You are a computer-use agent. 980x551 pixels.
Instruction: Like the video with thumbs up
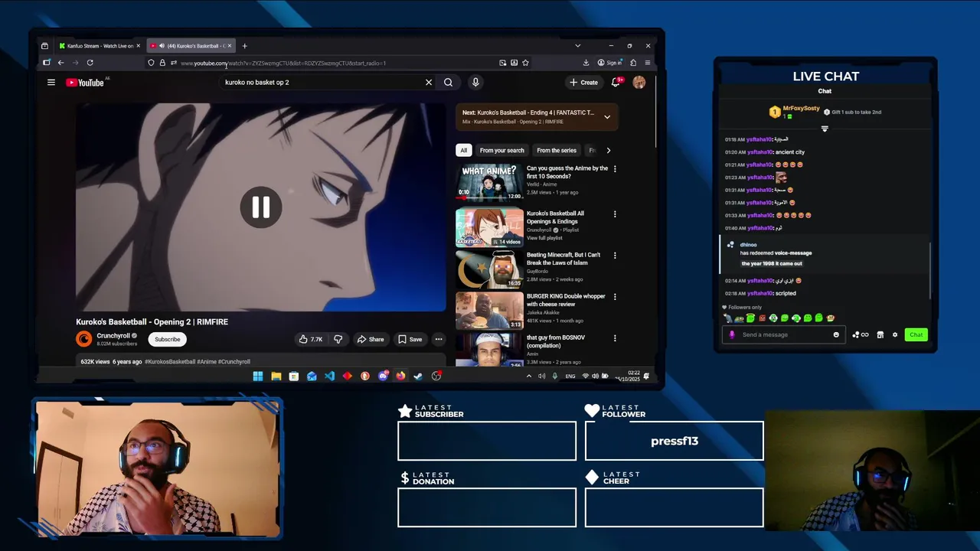[x=311, y=339]
